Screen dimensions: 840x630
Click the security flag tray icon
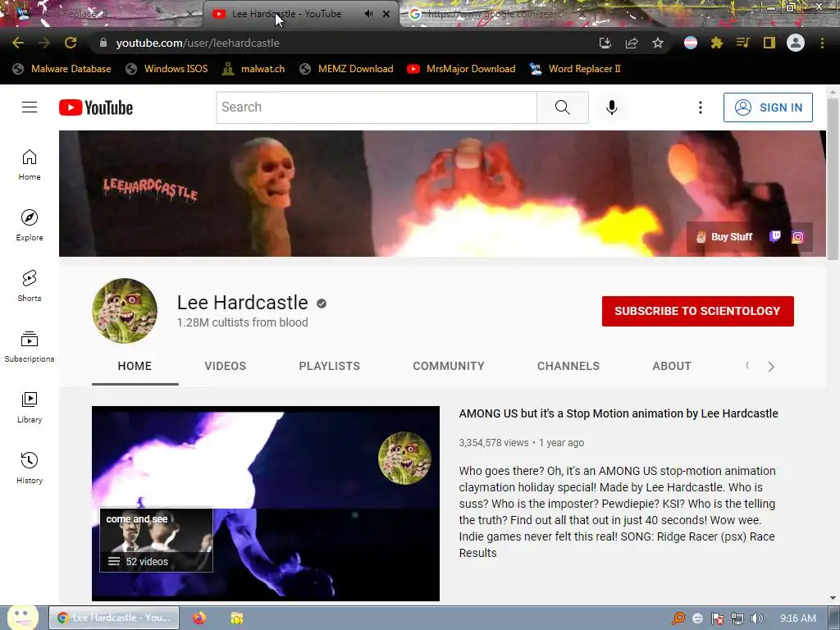click(717, 619)
